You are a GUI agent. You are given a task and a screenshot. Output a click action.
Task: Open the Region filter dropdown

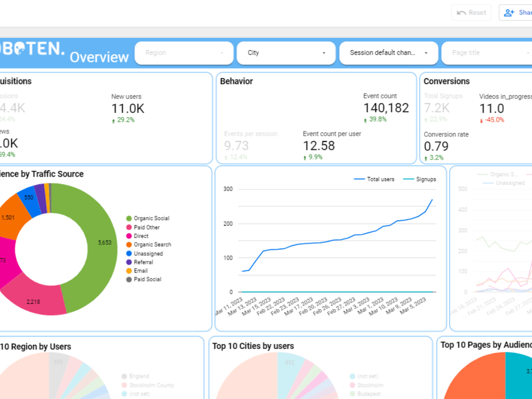pyautogui.click(x=184, y=53)
